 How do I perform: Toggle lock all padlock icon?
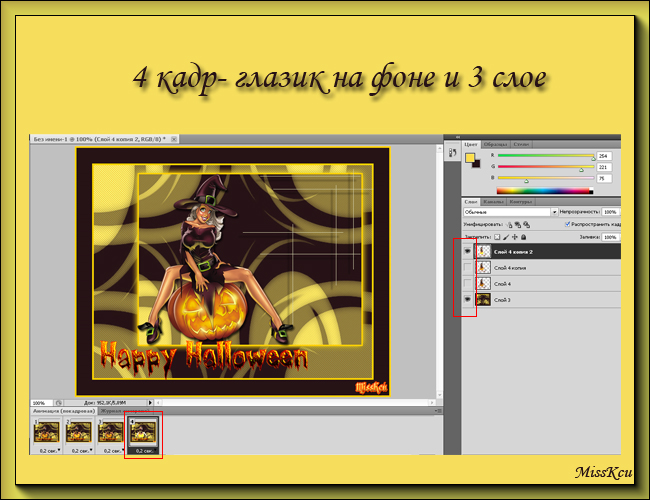click(524, 237)
